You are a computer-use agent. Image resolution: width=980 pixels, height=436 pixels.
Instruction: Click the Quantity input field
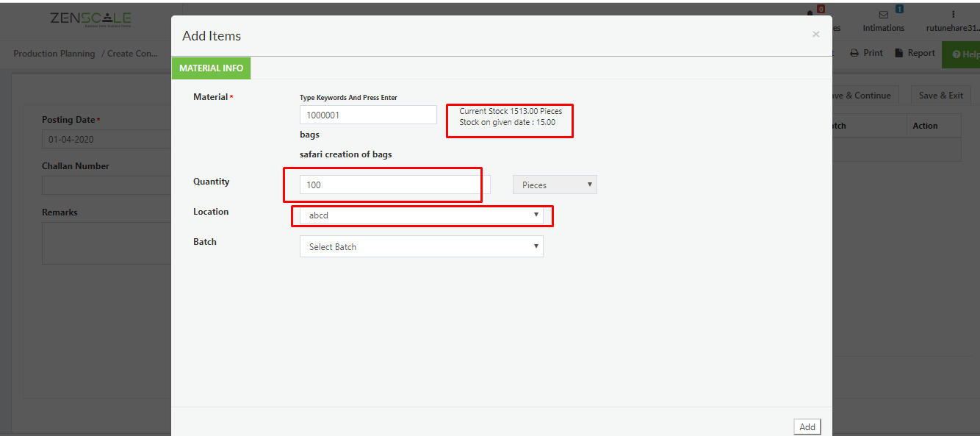394,185
